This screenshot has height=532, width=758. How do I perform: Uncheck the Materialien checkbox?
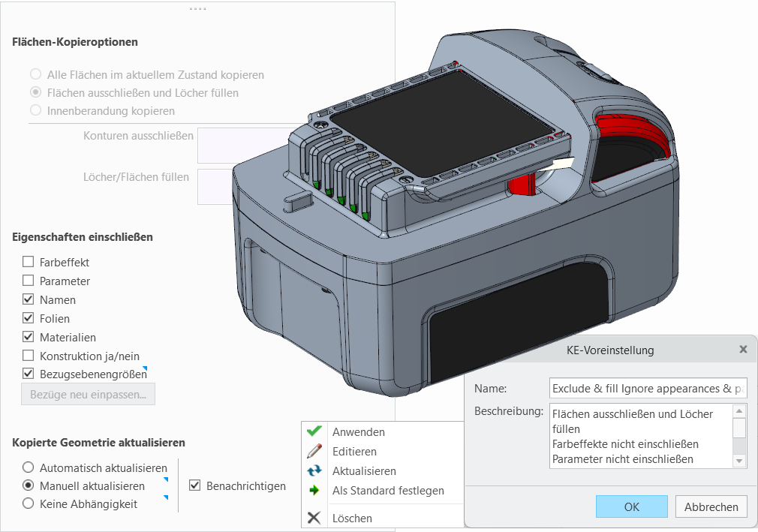point(28,337)
